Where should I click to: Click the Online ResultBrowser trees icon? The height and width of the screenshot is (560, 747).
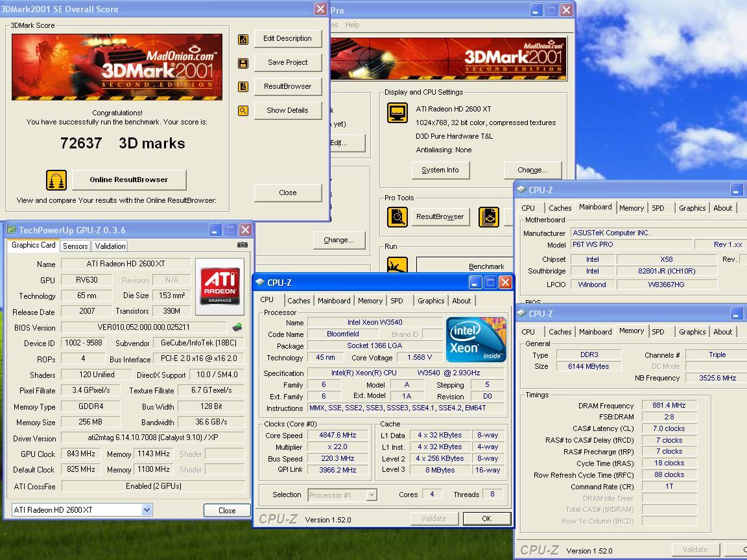(56, 180)
